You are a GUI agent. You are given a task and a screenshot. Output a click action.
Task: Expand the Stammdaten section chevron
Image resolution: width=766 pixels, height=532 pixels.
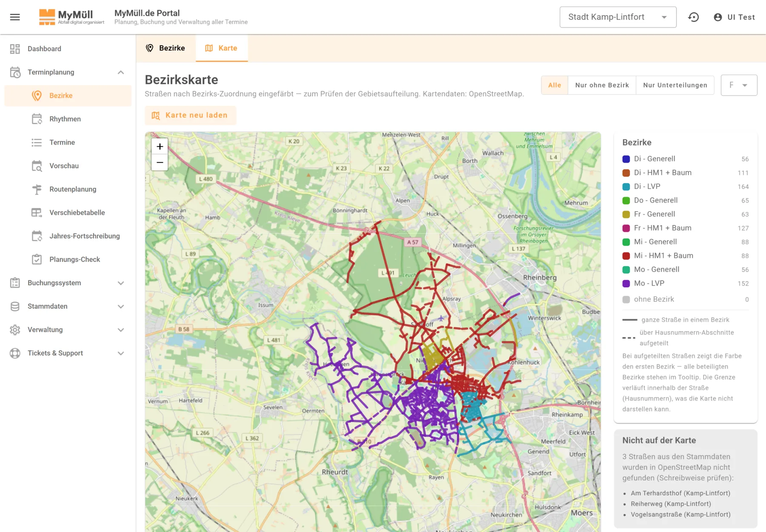point(121,306)
